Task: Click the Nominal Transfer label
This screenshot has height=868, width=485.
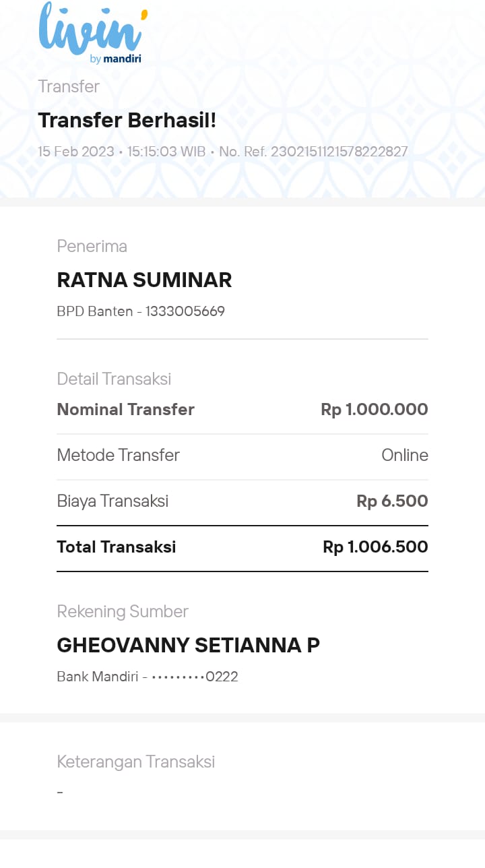Action: pos(125,410)
